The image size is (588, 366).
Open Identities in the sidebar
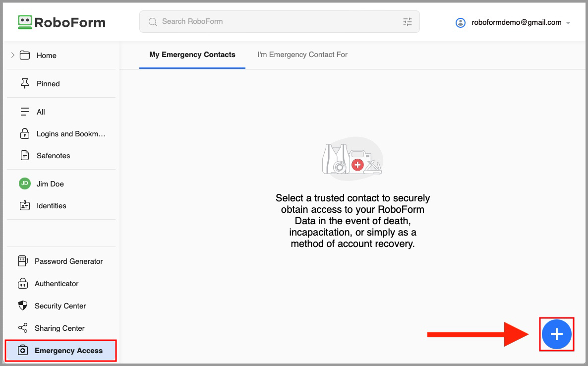pos(51,206)
